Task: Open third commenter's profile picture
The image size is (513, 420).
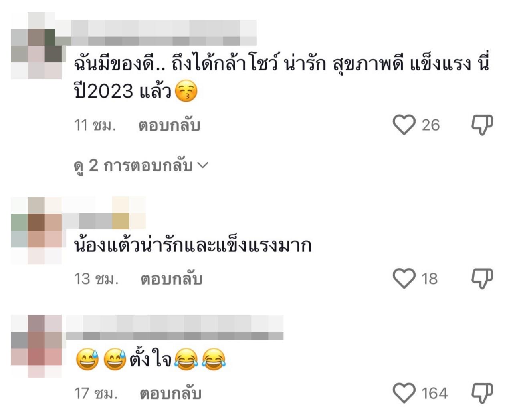Action: 36,346
